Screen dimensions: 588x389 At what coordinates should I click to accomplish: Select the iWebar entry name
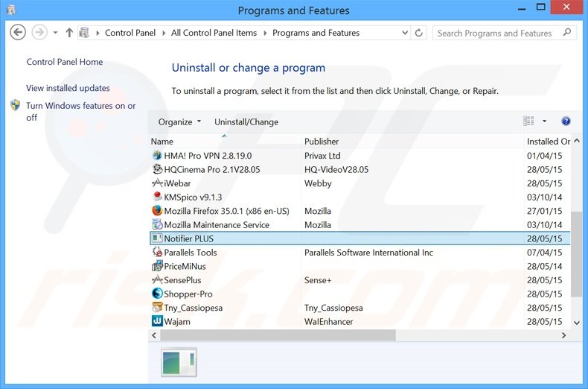pos(177,183)
